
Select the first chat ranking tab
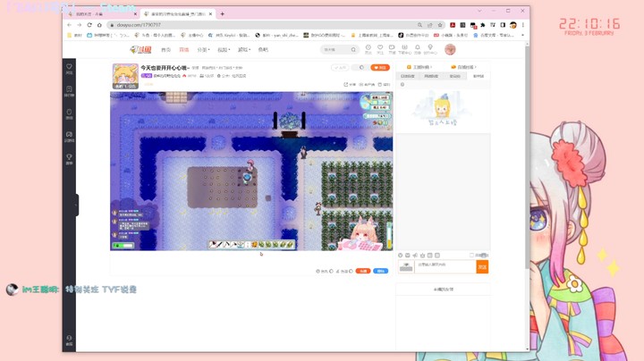[x=408, y=76]
